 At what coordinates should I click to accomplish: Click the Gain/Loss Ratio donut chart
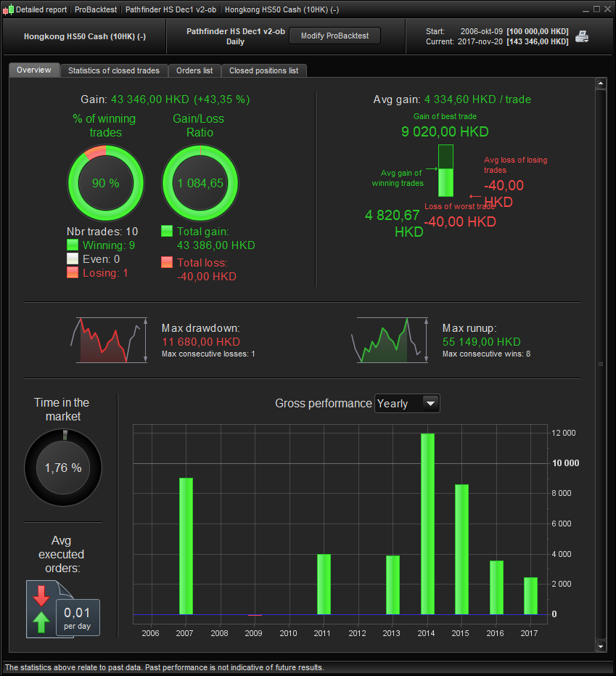point(200,183)
